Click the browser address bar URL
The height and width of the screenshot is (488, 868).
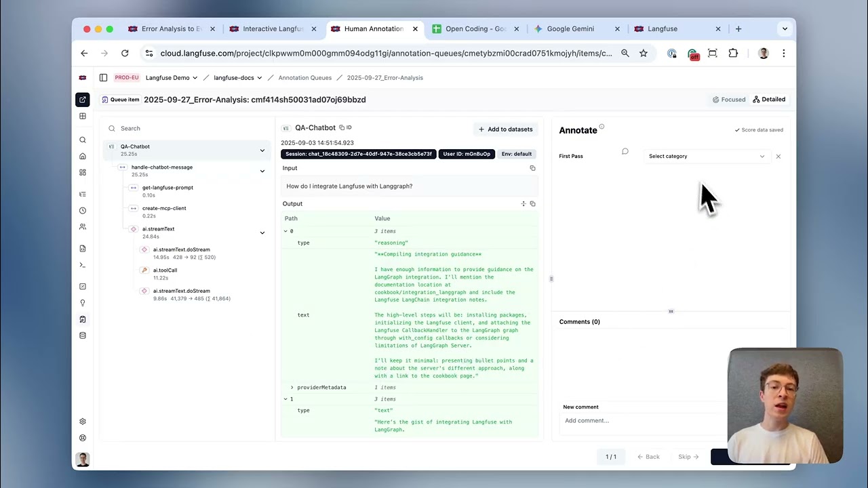pos(386,54)
